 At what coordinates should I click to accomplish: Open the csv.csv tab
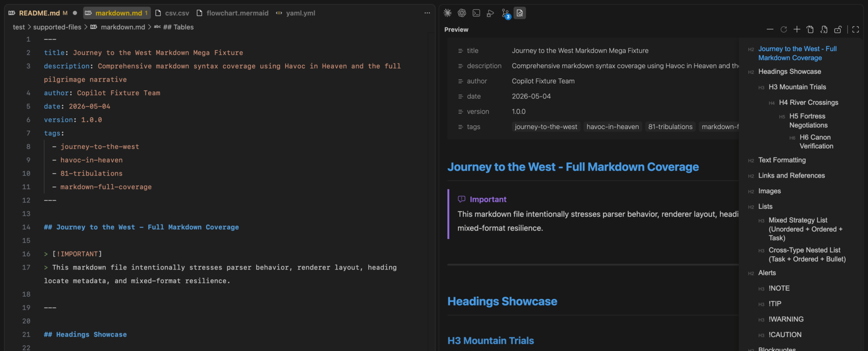coord(172,13)
